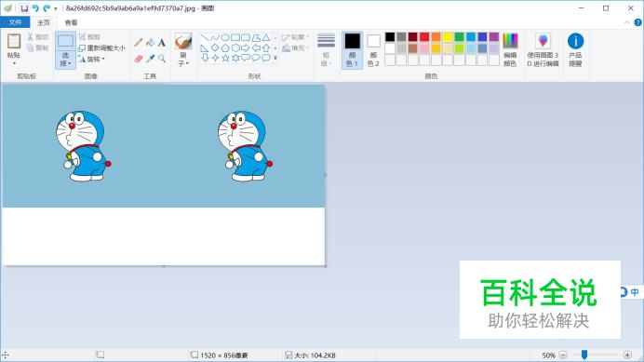Activate the 颜色 1 (Color 1) box
Image resolution: width=644 pixels, height=362 pixels.
353,50
